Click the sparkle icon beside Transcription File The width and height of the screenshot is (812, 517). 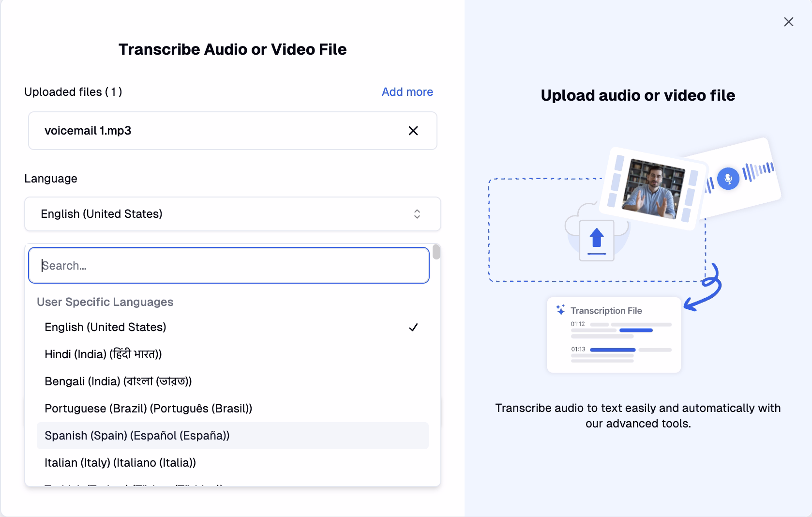(560, 309)
